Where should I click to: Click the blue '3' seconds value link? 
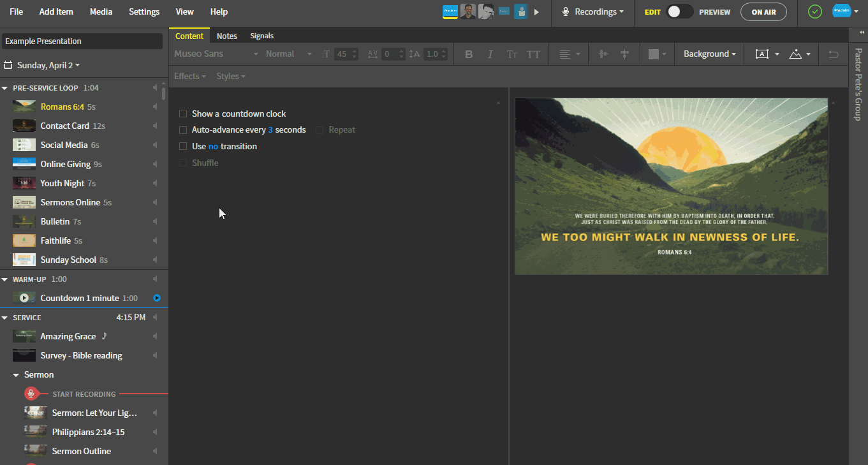click(x=270, y=130)
